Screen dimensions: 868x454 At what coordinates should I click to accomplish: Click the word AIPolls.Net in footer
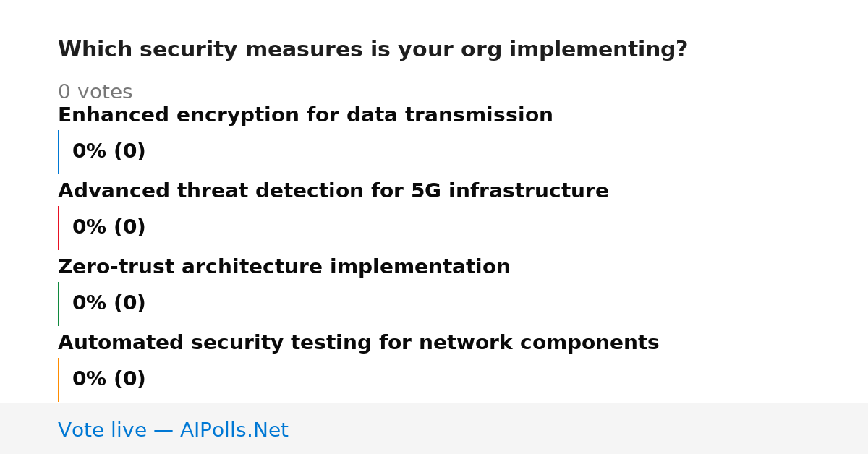[x=234, y=430]
